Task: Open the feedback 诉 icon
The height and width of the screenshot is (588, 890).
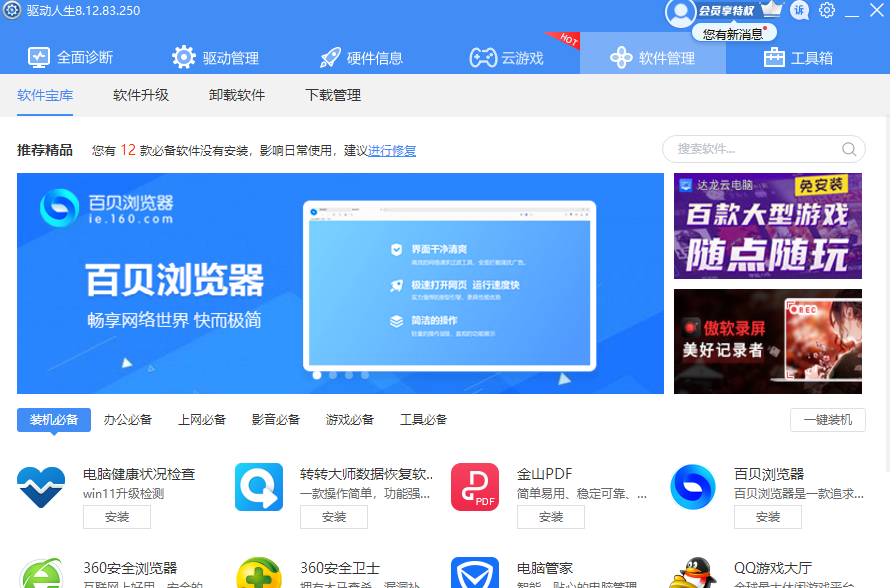Action: click(800, 10)
